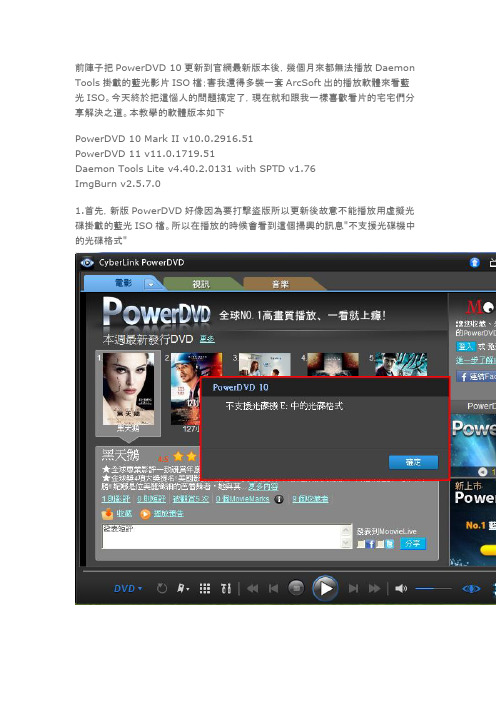Open the 進一步了解 link

click(475, 360)
